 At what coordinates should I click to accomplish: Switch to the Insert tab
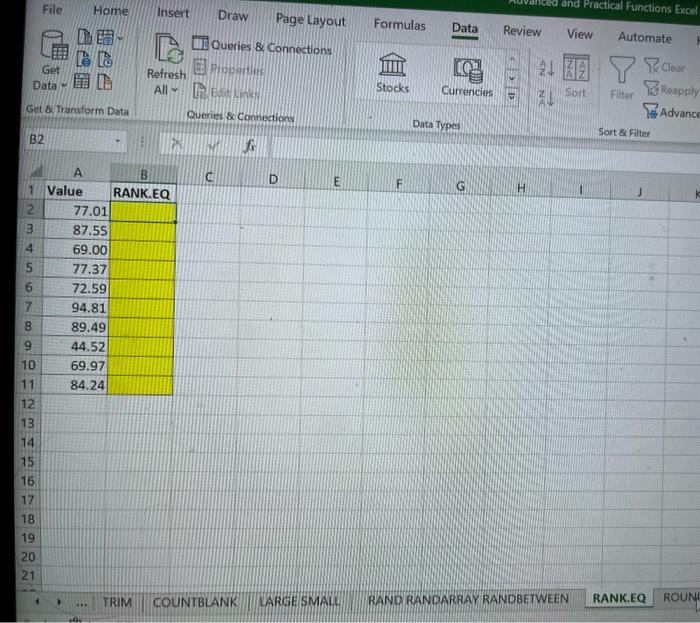pyautogui.click(x=173, y=12)
